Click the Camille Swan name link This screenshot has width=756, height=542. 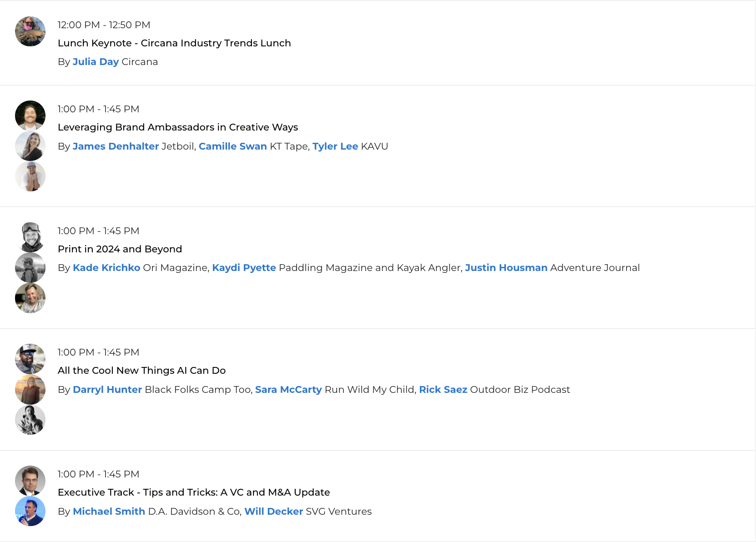(x=232, y=146)
